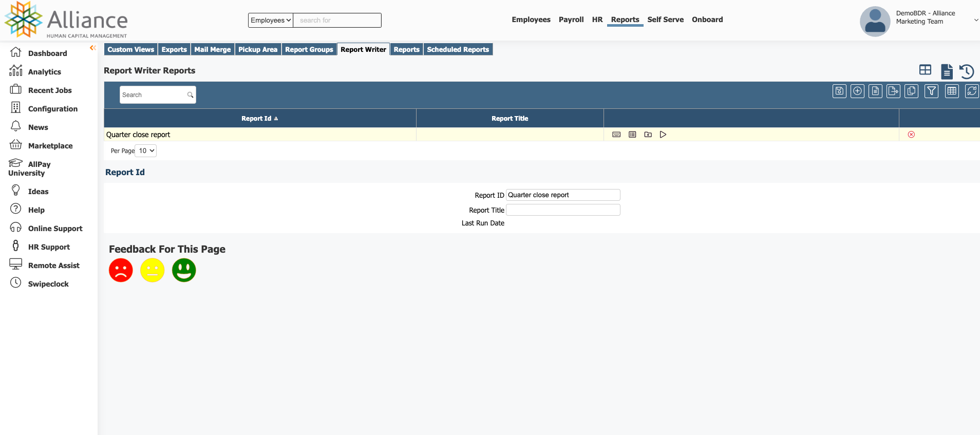Sort by the Report Id column header
980x435 pixels.
[x=260, y=118]
